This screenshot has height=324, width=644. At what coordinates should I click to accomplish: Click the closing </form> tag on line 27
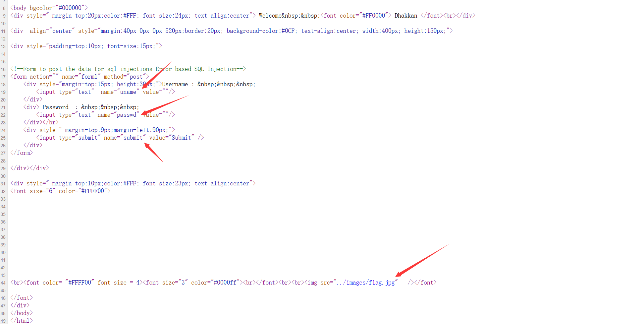coord(21,153)
